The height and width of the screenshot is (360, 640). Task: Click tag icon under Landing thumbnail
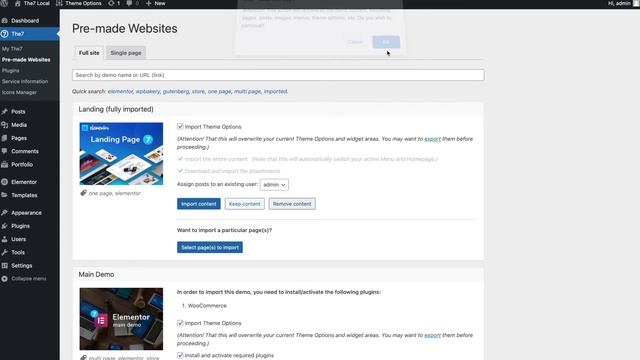[83, 193]
